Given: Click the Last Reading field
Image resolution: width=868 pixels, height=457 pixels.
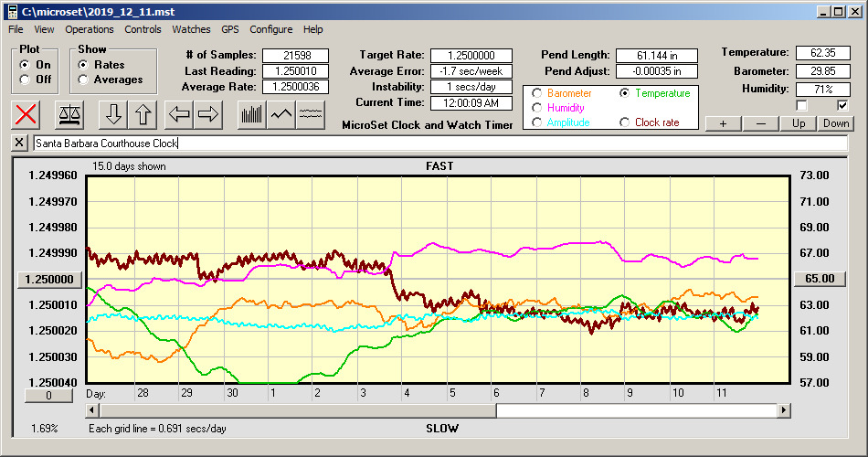Looking at the screenshot, I should click(296, 71).
